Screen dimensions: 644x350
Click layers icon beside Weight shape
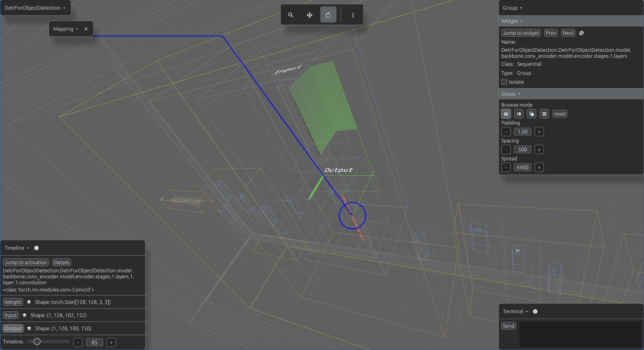pyautogui.click(x=29, y=302)
